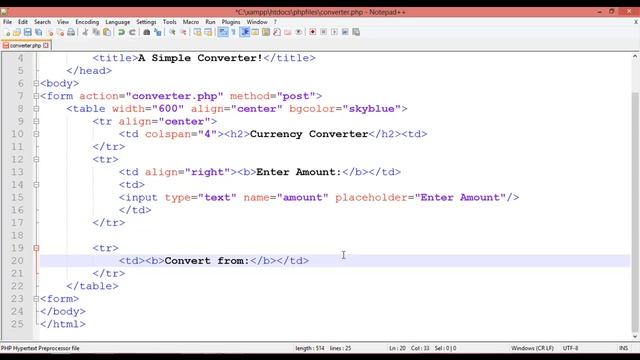640x360 pixels.
Task: Open the Settings menu
Action: click(146, 22)
